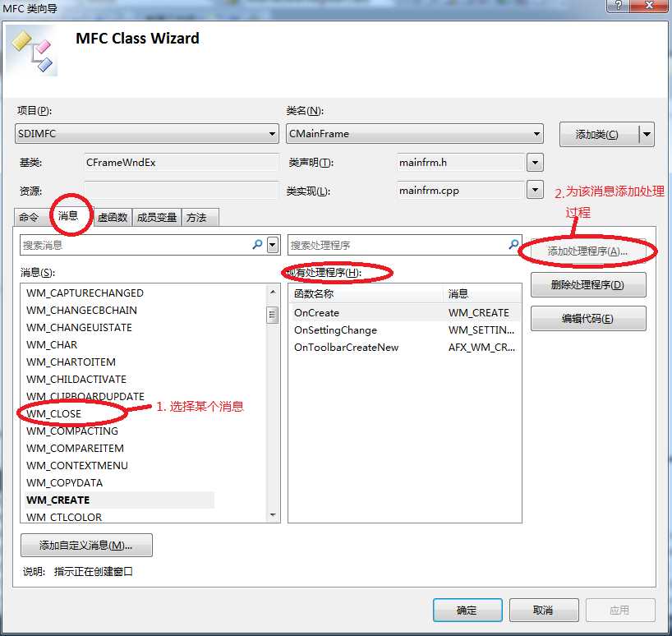672x636 pixels.
Task: Select WM_CHANGECBCHAIN in message list
Action: 81,311
